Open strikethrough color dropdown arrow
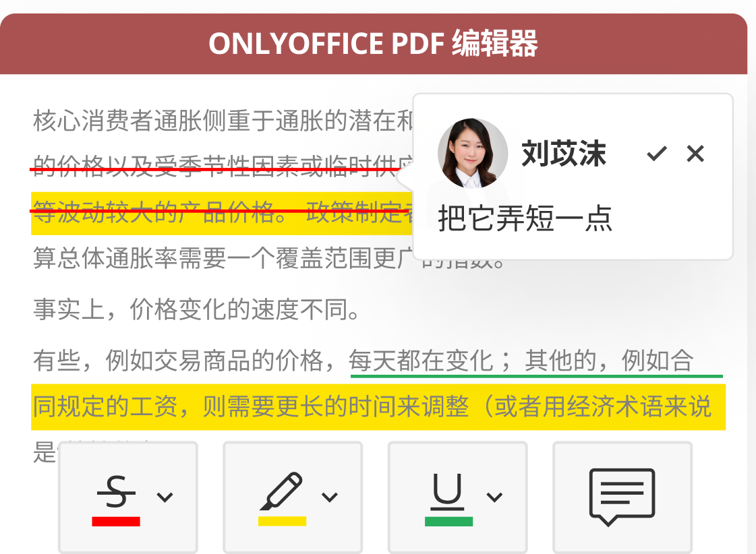 165,497
